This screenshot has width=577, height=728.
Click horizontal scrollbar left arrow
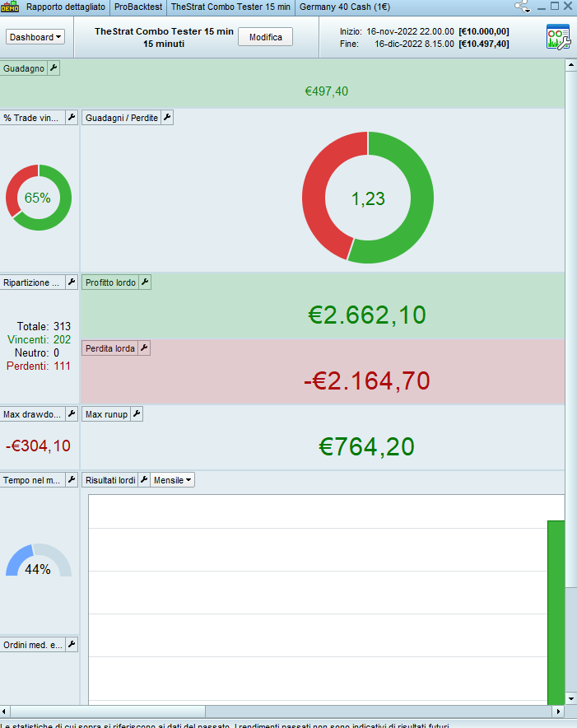tap(5, 712)
